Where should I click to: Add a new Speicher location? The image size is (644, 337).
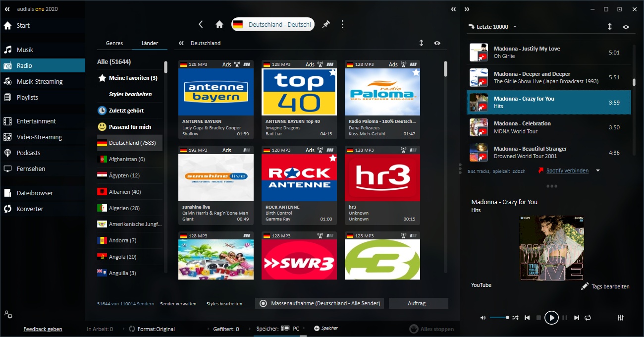pyautogui.click(x=326, y=328)
